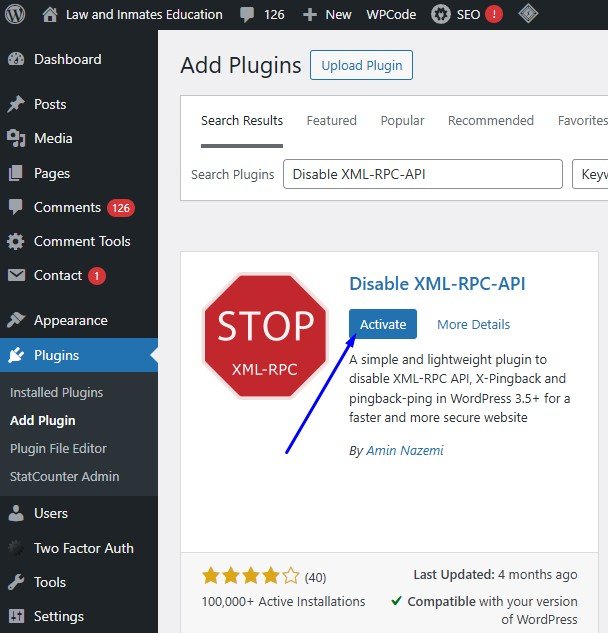
Task: Click the Settings sliders icon
Action: 16,616
